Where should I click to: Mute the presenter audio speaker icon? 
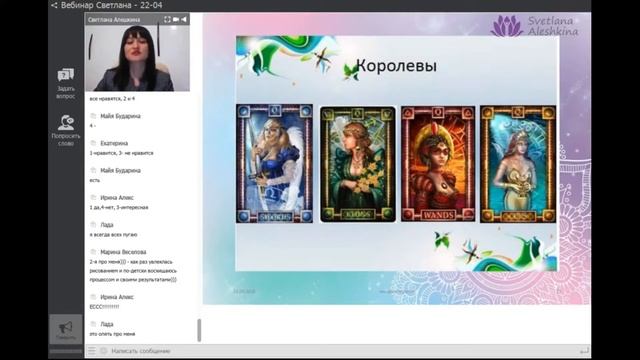(x=184, y=19)
